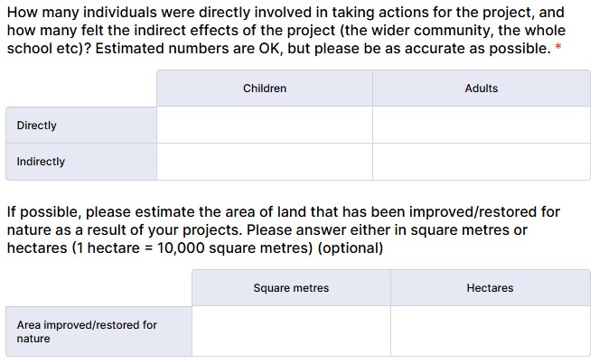The height and width of the screenshot is (364, 599).
Task: Click the Children column header
Action: click(x=265, y=89)
